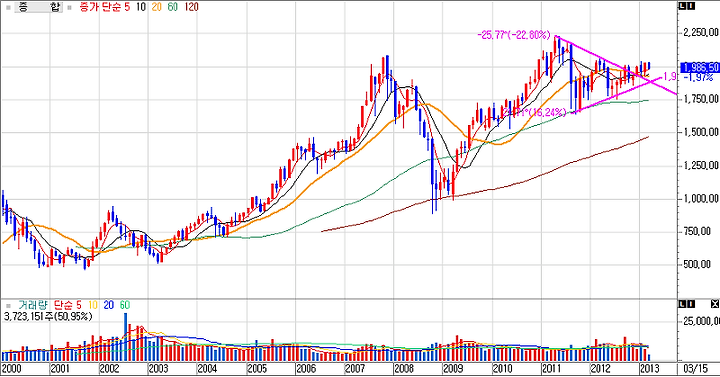Click the tallest blue volume bar in 2002

[126, 337]
